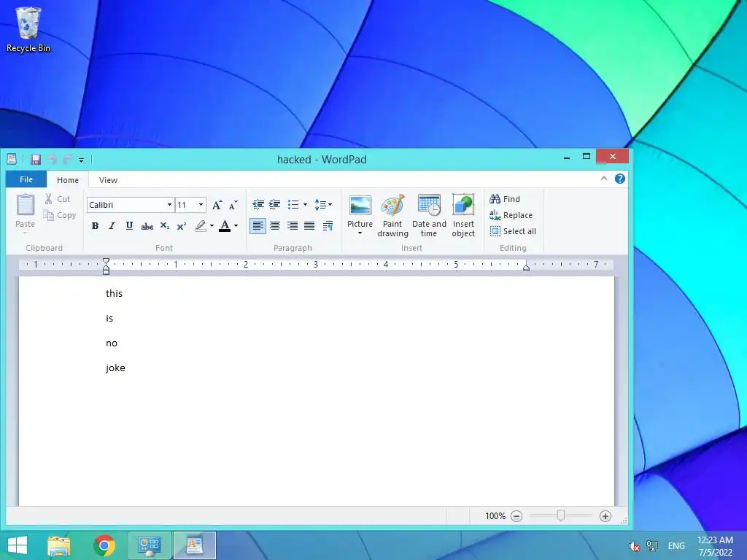The width and height of the screenshot is (747, 560).
Task: Click the Select all button
Action: pos(513,231)
